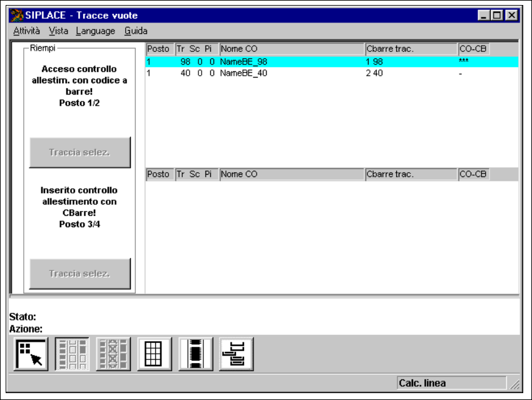Open the Attività menu
The image size is (532, 400).
26,31
